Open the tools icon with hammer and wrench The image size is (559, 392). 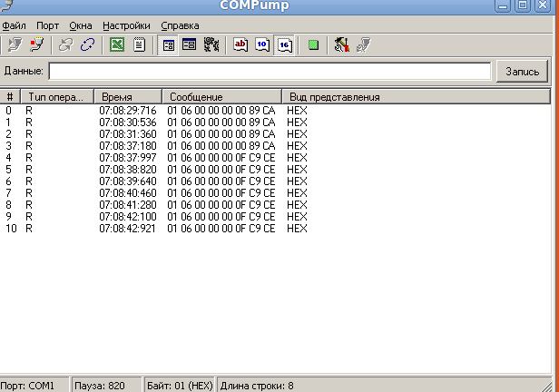pos(341,44)
